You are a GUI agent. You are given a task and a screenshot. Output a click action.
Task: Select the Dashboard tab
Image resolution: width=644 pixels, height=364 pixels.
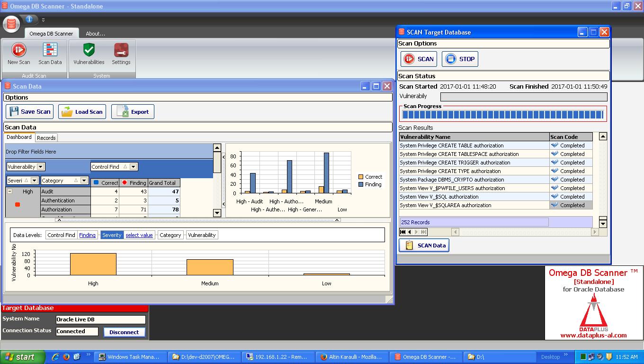[19, 137]
